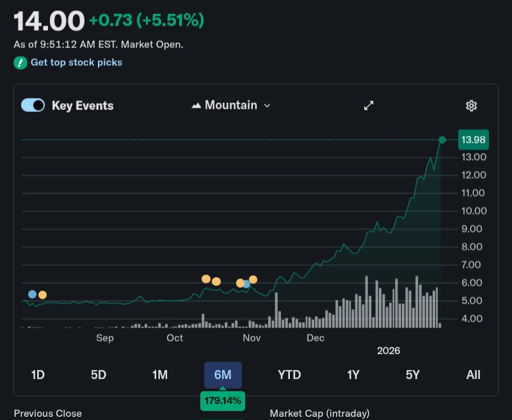Toggle the Key Events switch
512x420 pixels.
click(33, 105)
